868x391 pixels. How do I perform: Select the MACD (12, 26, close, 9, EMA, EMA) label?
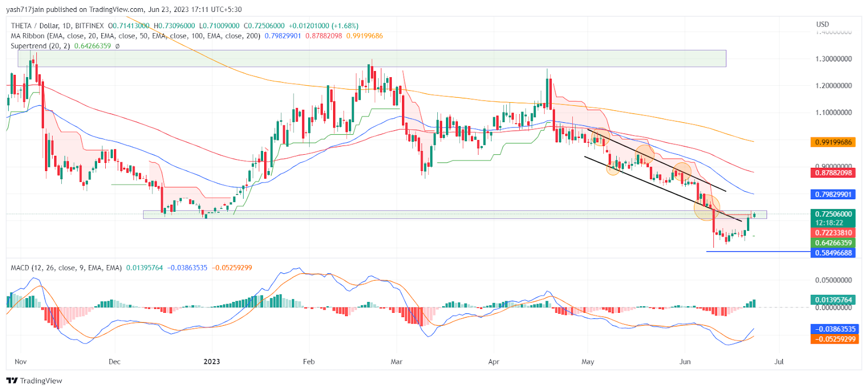tap(66, 268)
